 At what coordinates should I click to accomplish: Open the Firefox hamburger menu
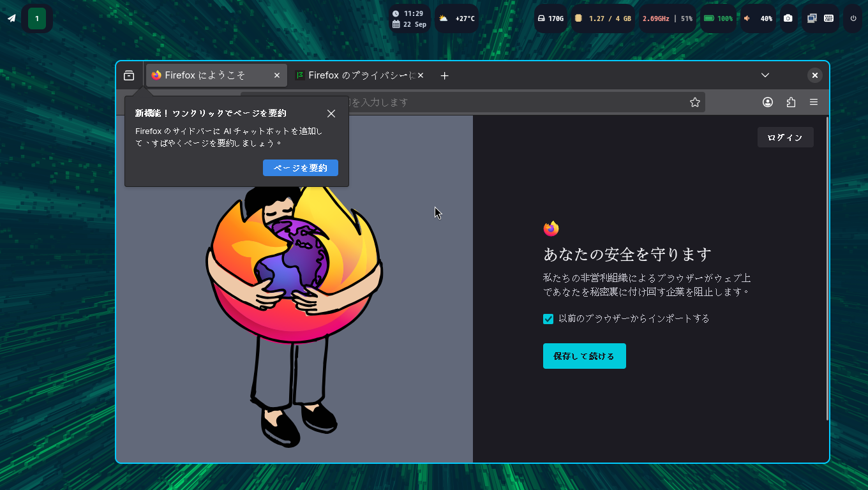point(814,102)
